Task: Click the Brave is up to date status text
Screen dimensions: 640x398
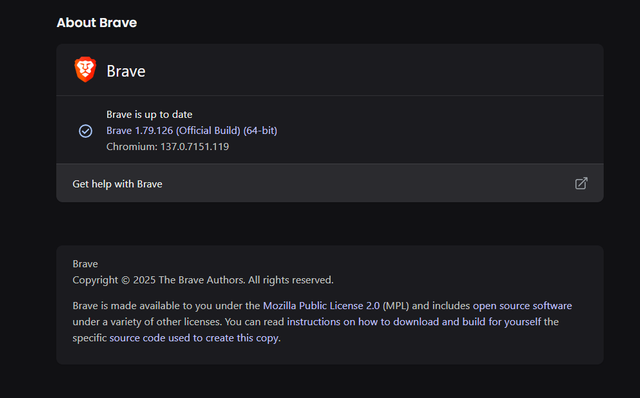Action: (x=149, y=114)
